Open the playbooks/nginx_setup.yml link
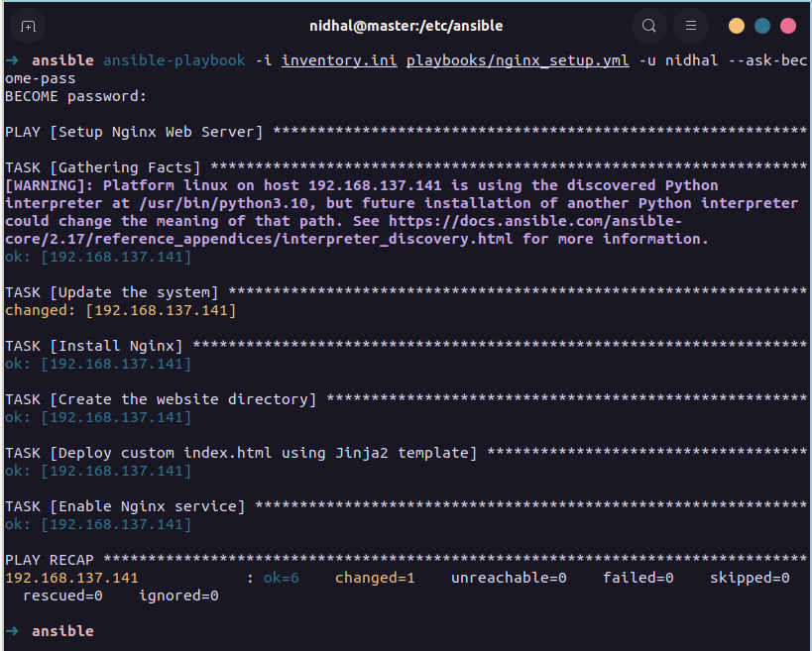This screenshot has width=812, height=651. point(516,60)
